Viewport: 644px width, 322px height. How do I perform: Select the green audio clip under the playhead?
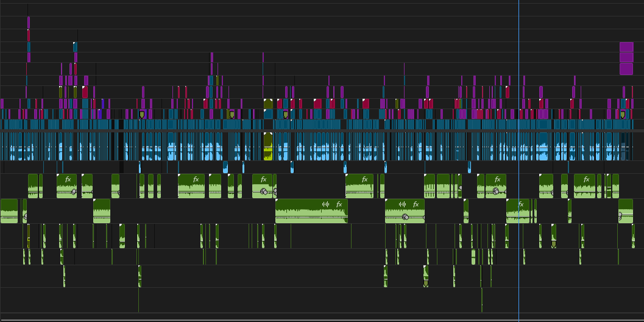518,211
